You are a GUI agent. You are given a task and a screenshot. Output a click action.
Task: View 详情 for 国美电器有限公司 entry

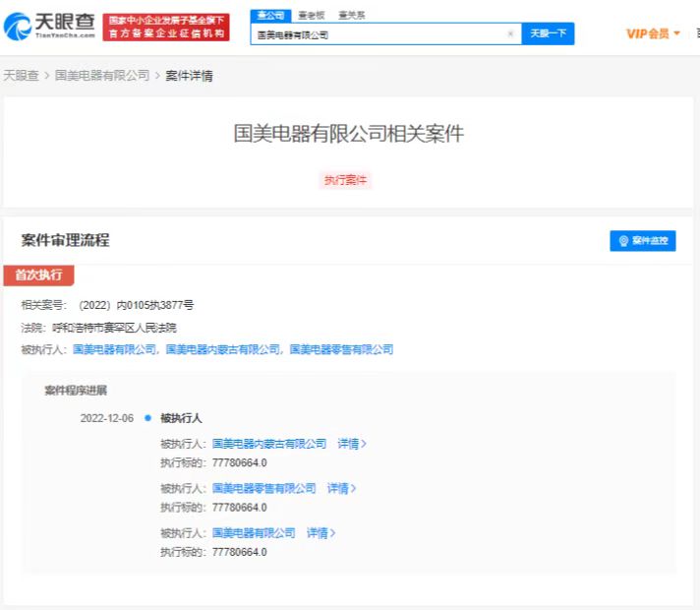click(x=321, y=533)
